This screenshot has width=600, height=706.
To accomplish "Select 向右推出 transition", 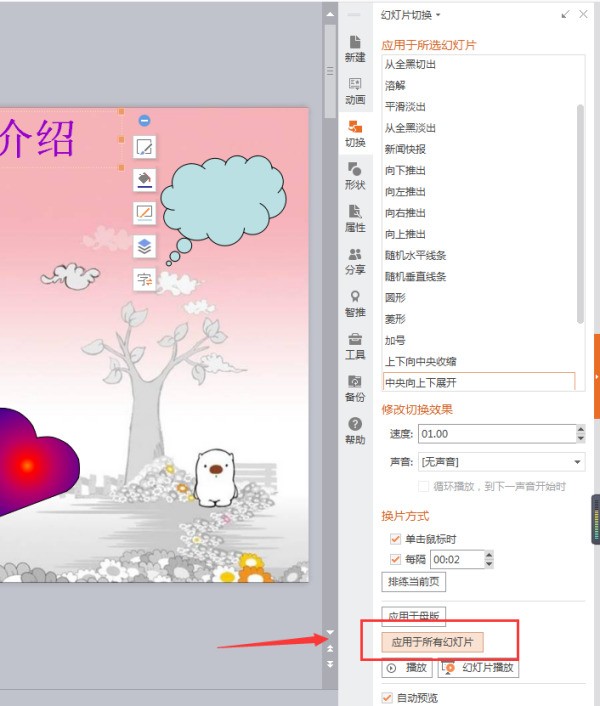I will [479, 213].
